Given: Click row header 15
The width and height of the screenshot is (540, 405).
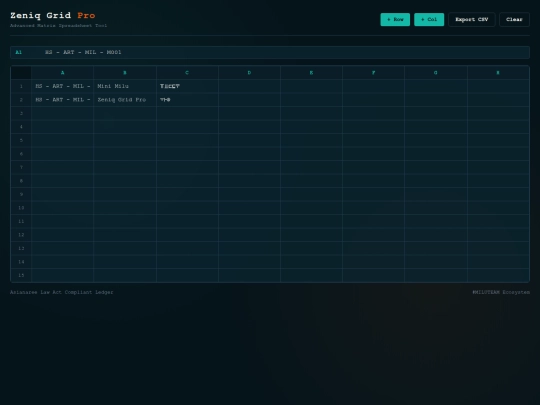Looking at the screenshot, I should click(x=21, y=275).
